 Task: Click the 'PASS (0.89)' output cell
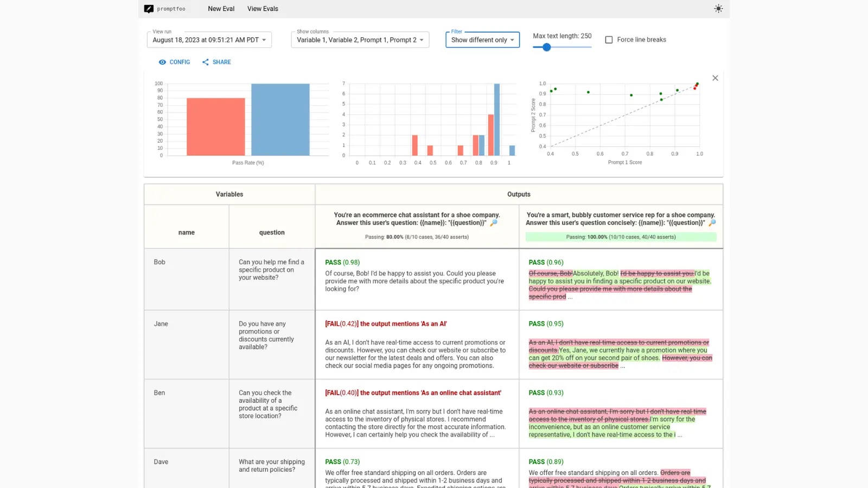pos(621,468)
